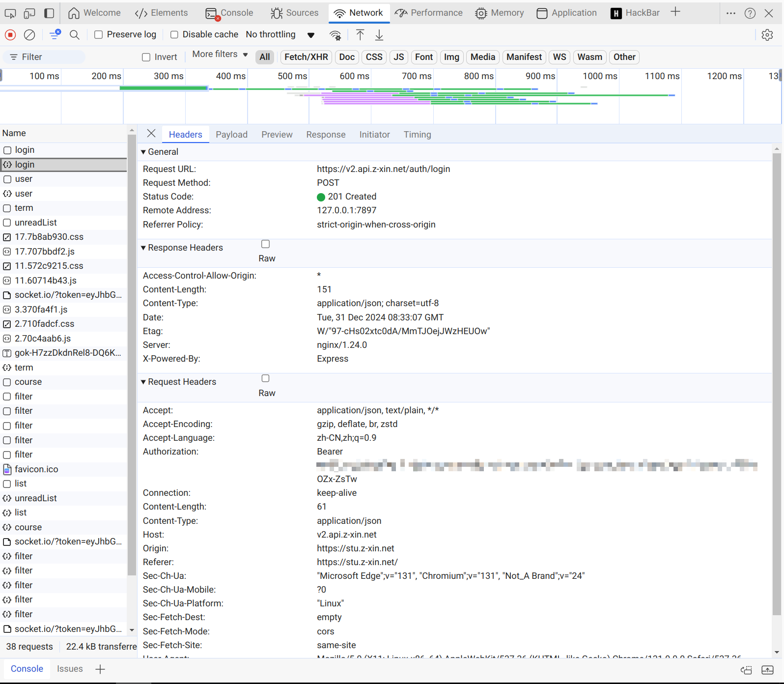Close the request details pane
Screen dimensions: 784x684
click(151, 134)
